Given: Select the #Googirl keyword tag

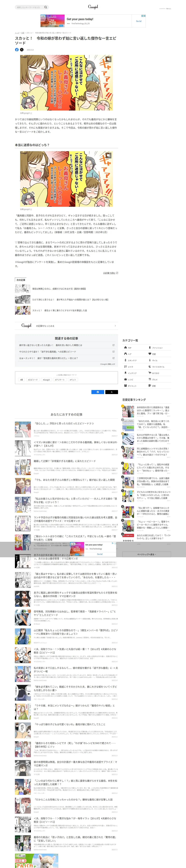Looking at the screenshot, I should (x=46, y=380).
